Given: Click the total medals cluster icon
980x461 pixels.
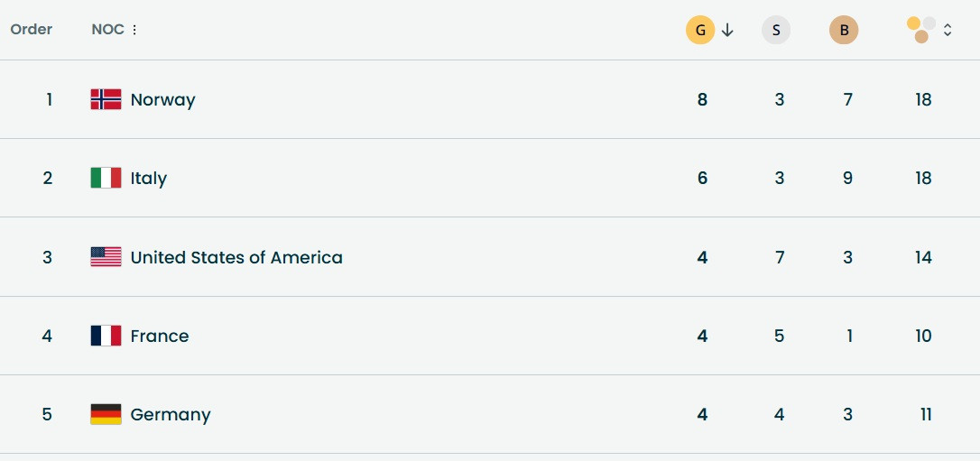Looking at the screenshot, I should tap(921, 30).
